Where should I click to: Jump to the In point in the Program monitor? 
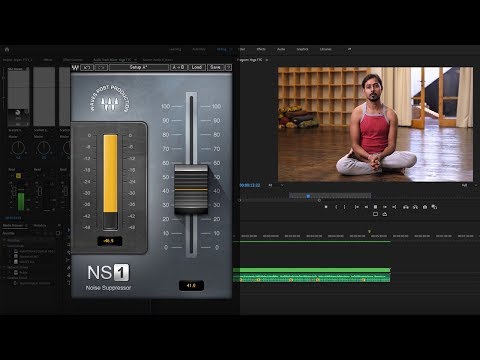[x=357, y=207]
